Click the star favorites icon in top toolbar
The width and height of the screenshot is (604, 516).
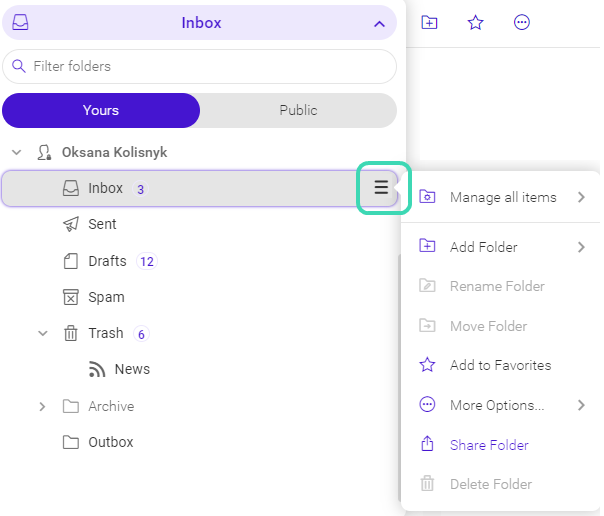click(x=475, y=22)
